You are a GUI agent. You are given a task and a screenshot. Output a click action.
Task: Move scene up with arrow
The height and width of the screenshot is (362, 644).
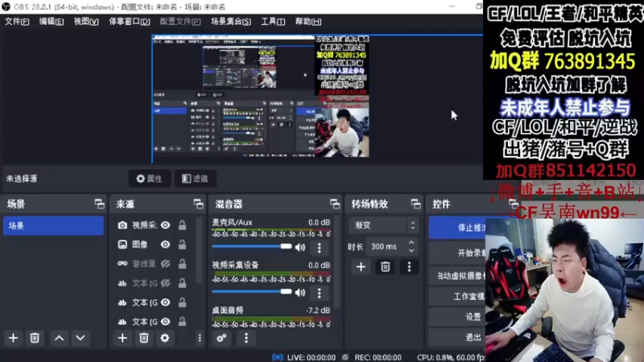pos(59,338)
